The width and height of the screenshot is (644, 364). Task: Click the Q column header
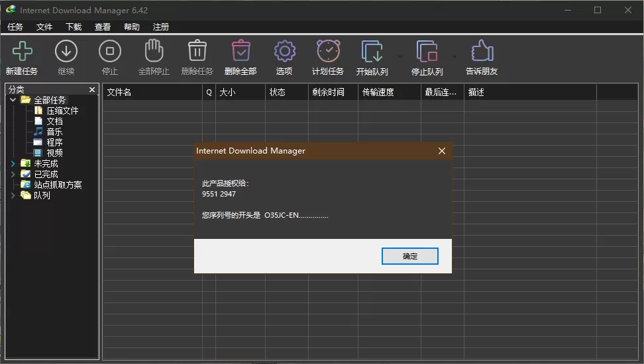tap(209, 93)
